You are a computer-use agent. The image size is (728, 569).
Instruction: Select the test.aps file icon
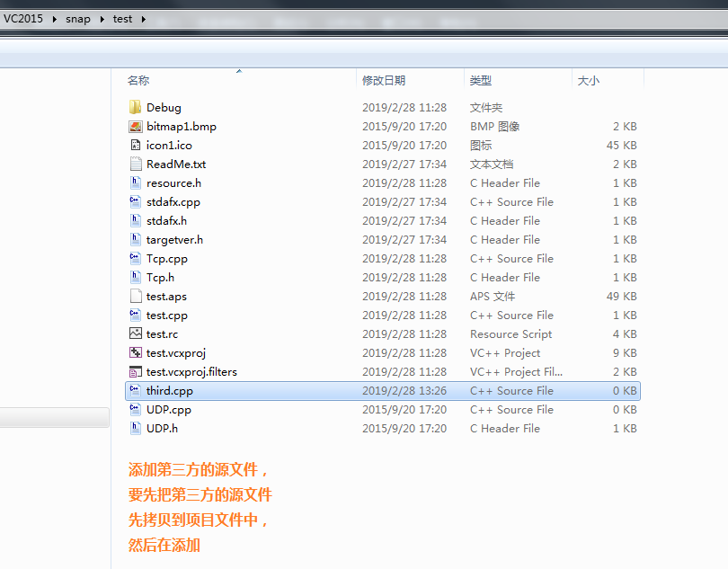click(x=135, y=296)
